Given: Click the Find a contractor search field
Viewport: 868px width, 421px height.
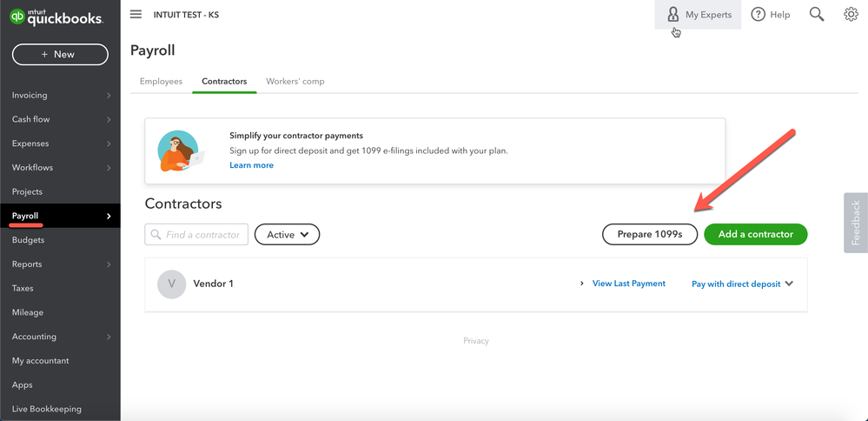Looking at the screenshot, I should [x=202, y=235].
